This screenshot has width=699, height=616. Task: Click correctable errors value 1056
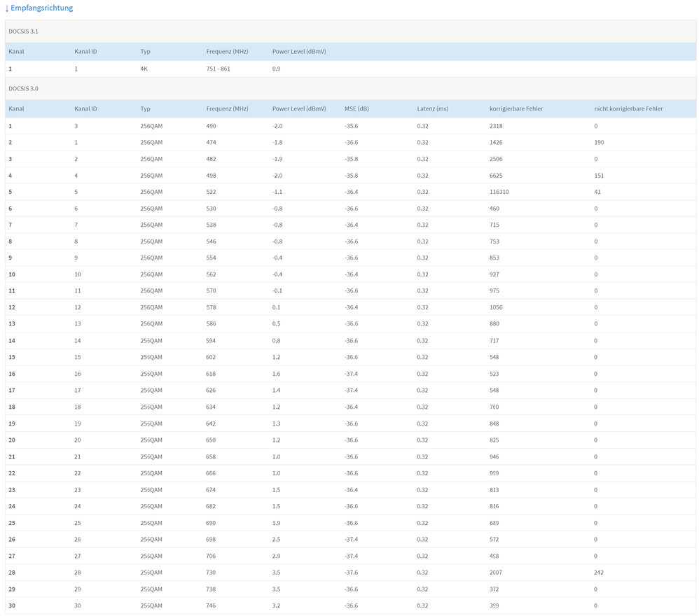click(x=496, y=307)
